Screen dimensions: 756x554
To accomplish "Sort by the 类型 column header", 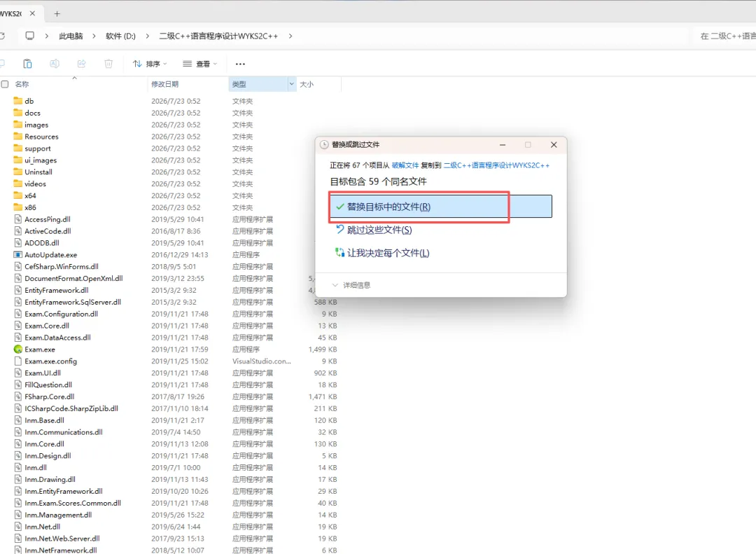I will pyautogui.click(x=239, y=84).
